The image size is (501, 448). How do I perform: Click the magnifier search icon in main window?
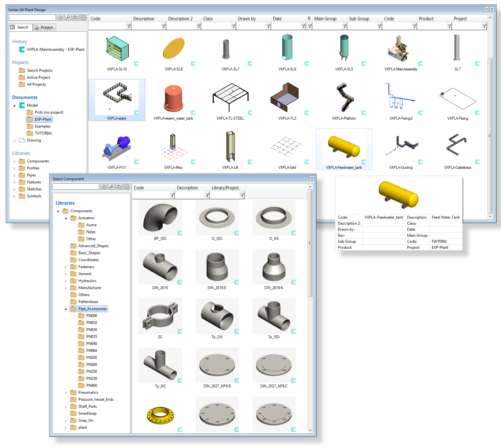tap(68, 17)
